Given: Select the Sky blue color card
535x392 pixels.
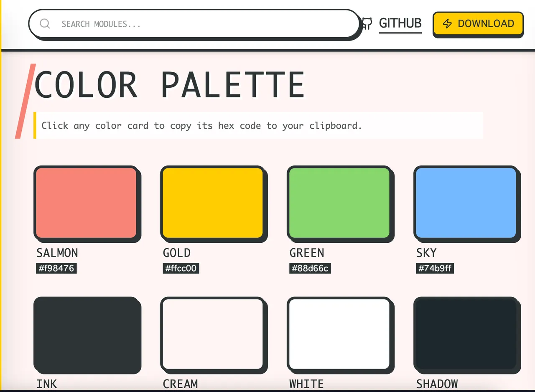Looking at the screenshot, I should pyautogui.click(x=466, y=203).
